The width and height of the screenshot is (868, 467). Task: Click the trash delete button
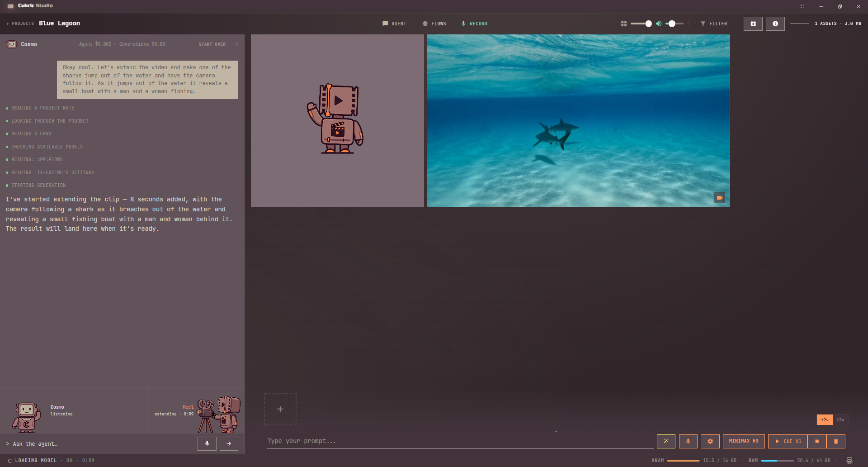tap(836, 441)
